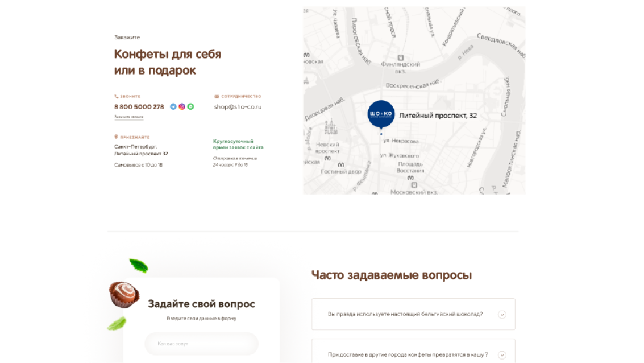Screen dimensions: 644x363
Task: Click the 'Заказать звонок' link
Action: (128, 117)
